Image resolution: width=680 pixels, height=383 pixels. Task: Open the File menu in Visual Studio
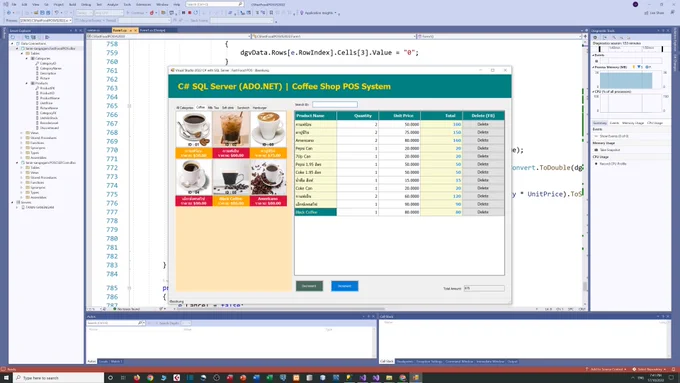14,4
